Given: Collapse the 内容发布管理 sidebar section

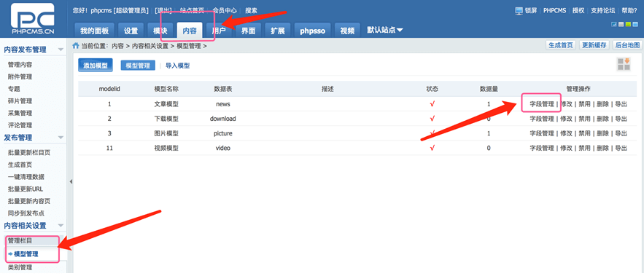Looking at the screenshot, I should coord(61,50).
